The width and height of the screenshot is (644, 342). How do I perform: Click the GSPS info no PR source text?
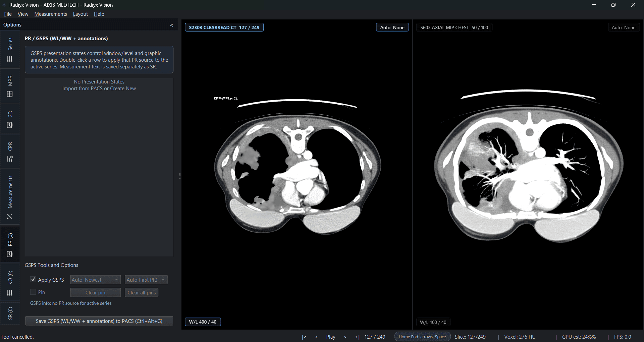[71, 303]
